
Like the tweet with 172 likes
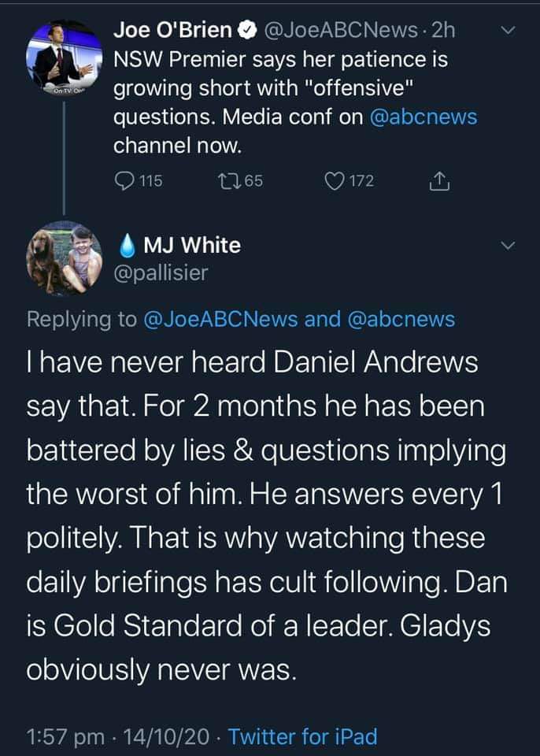point(334,181)
